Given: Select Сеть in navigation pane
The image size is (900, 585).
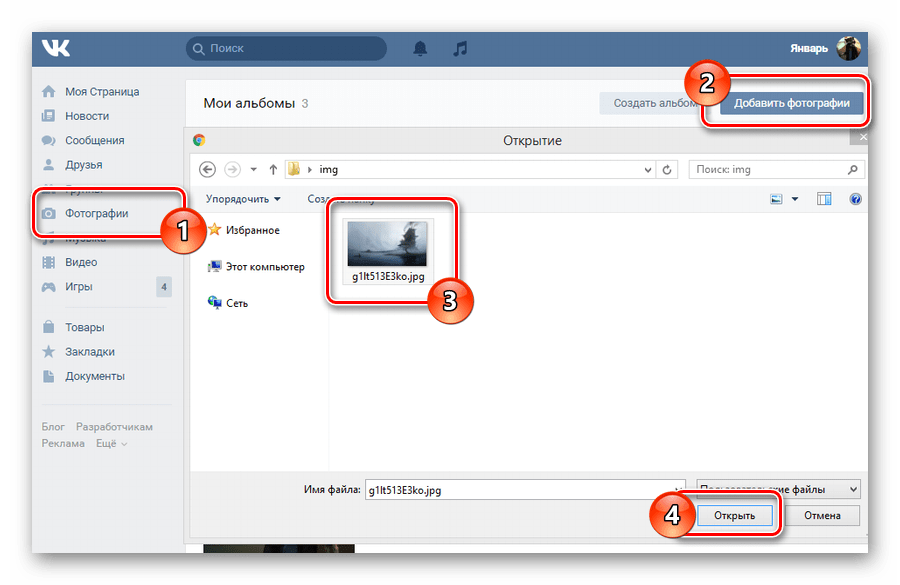Looking at the screenshot, I should tap(228, 303).
